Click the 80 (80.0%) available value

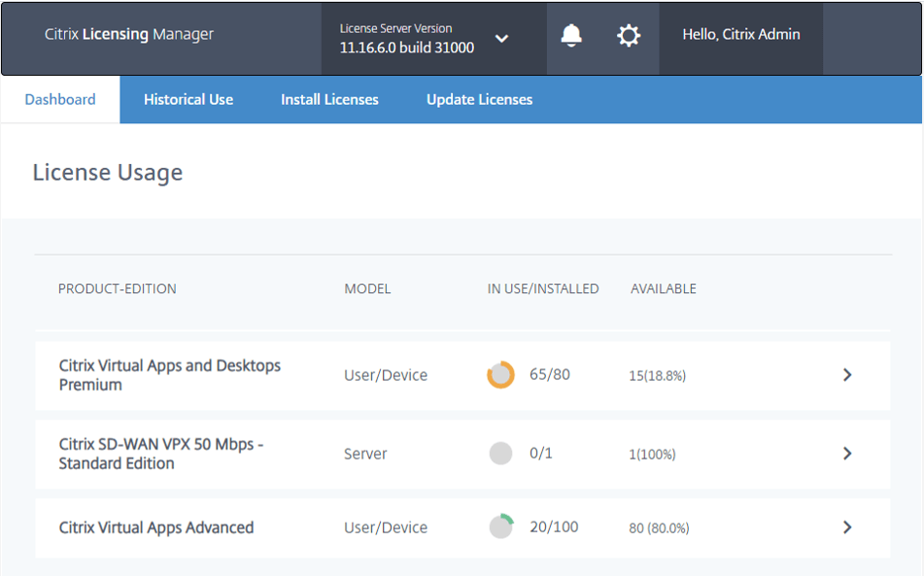659,527
